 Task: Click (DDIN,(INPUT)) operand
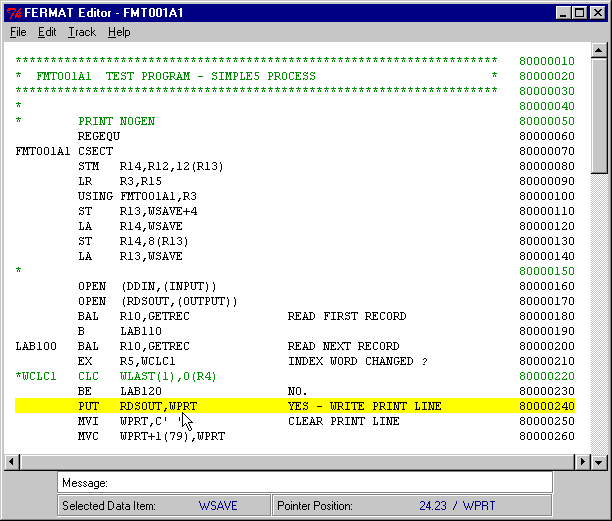[x=169, y=286]
